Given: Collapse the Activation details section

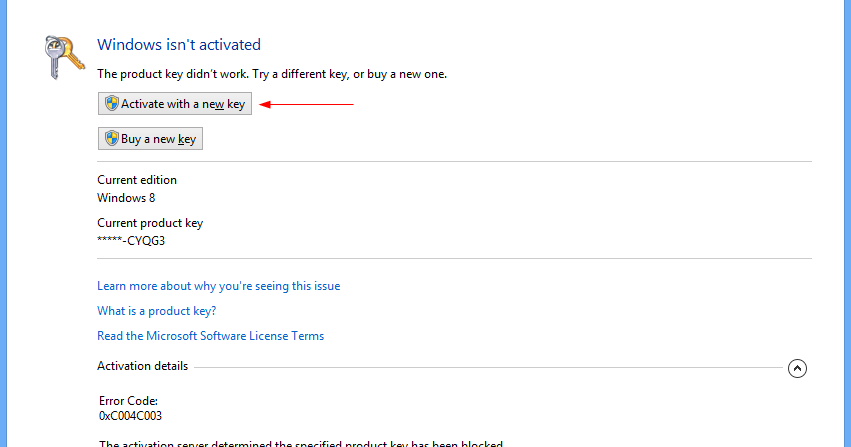Looking at the screenshot, I should [797, 368].
